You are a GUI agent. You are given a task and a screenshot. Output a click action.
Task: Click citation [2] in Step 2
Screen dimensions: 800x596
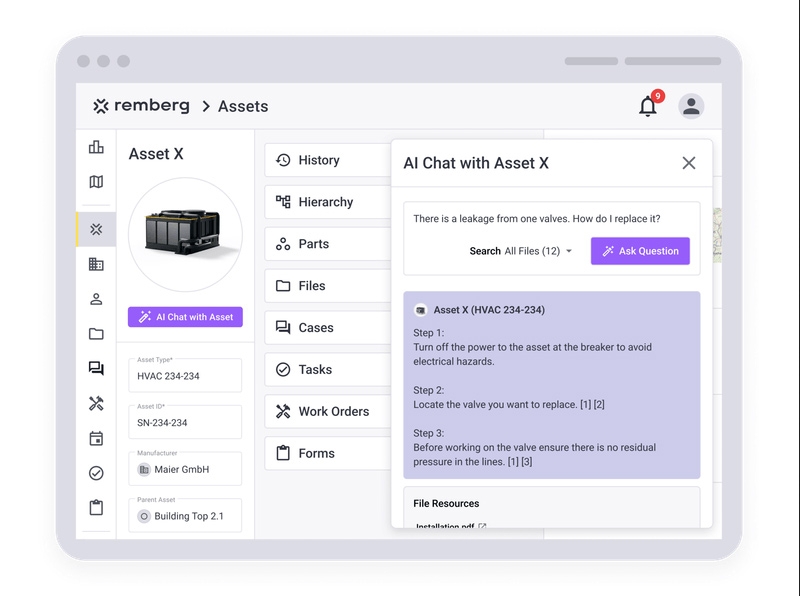(x=599, y=405)
